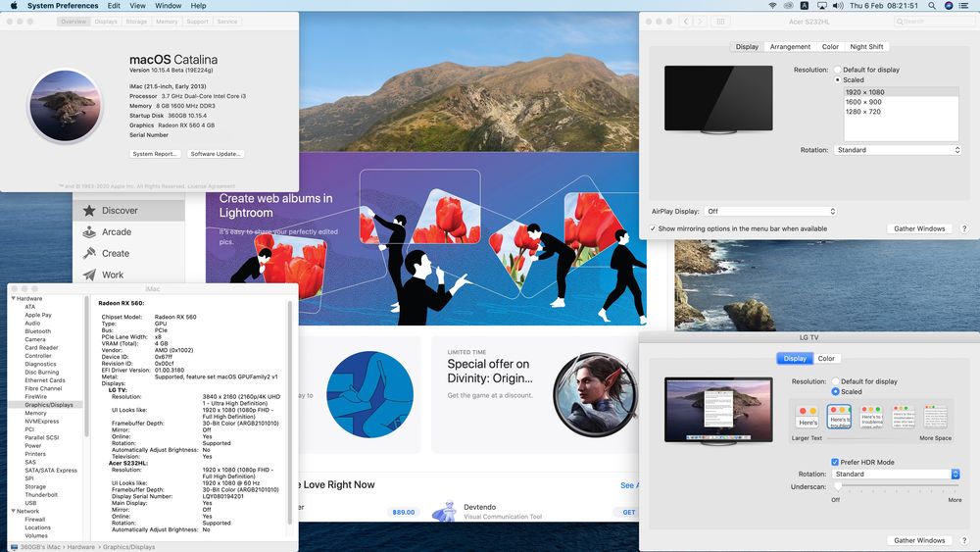Disable the Prefer HDR Mode checkbox
Viewport: 980px width, 552px height.
tap(835, 462)
